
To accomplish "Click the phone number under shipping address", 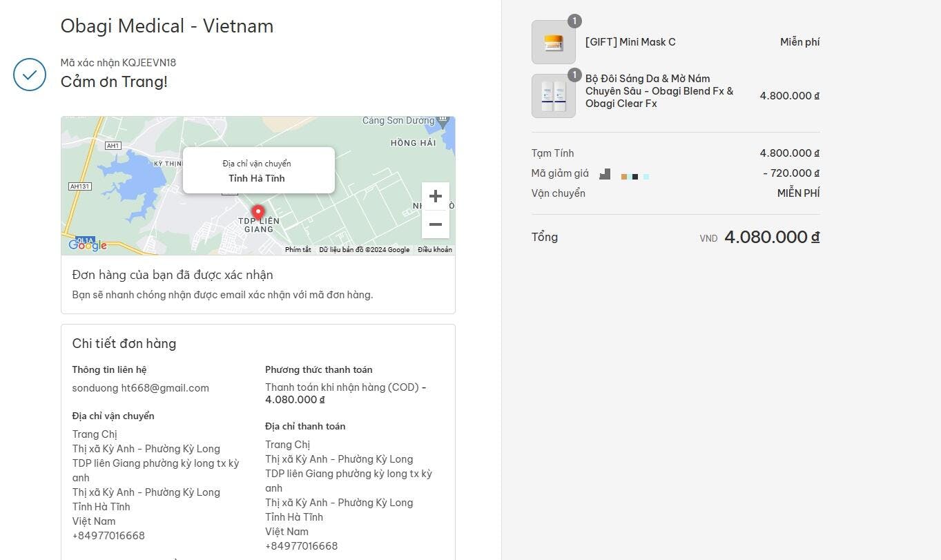I will pyautogui.click(x=108, y=536).
